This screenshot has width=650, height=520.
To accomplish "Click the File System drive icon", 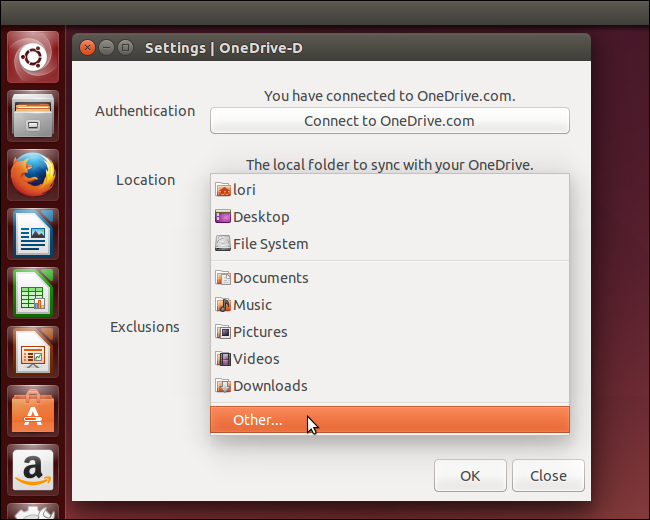I will coord(223,243).
